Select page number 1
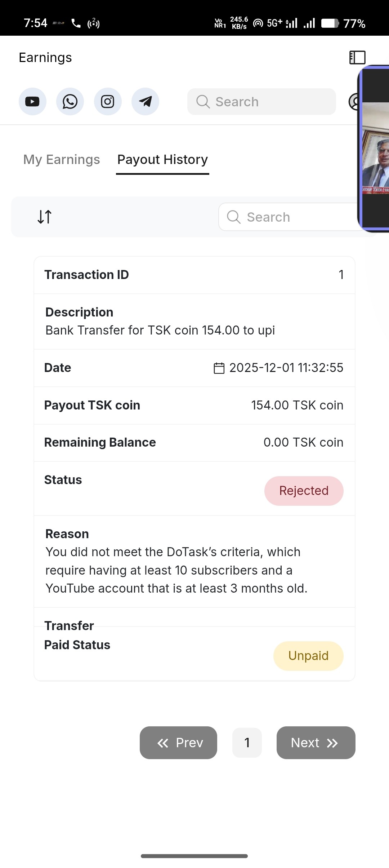This screenshot has width=389, height=868. (247, 743)
